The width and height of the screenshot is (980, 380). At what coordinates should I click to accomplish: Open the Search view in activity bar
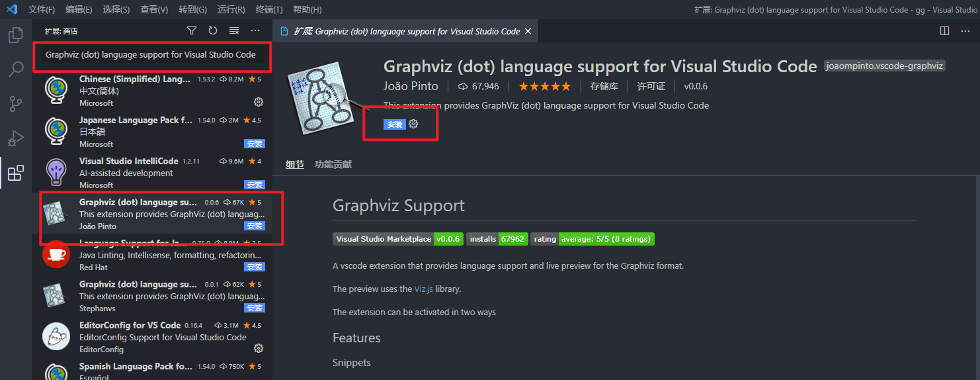[x=15, y=70]
